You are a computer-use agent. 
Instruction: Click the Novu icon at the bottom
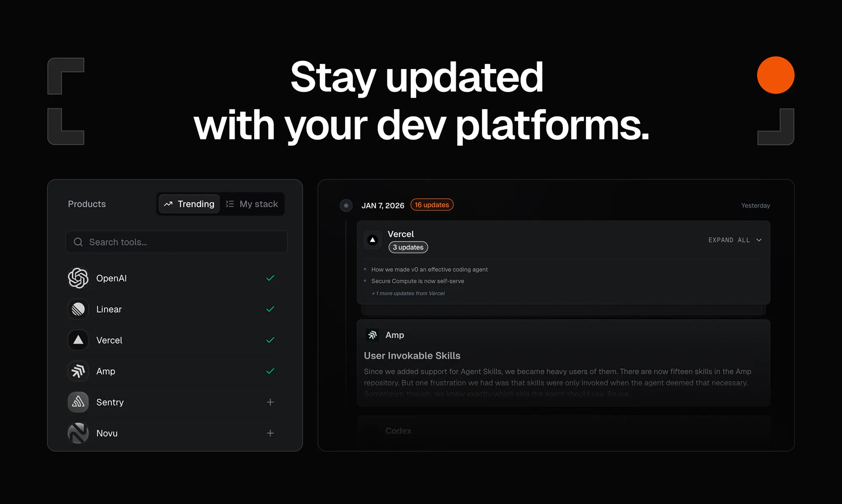pyautogui.click(x=77, y=433)
